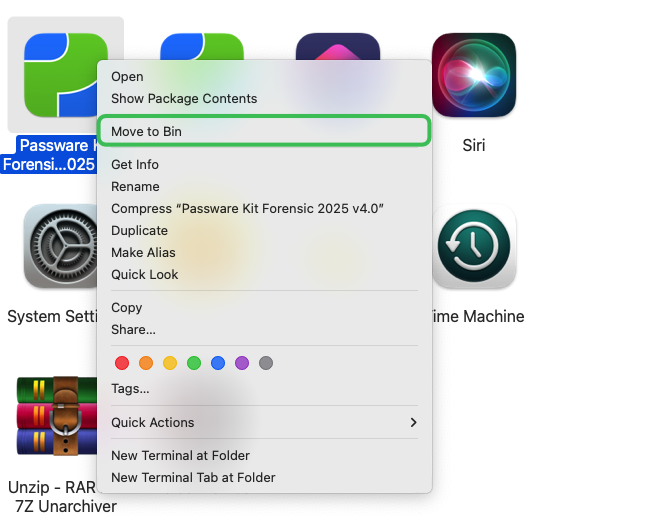Select Copy in the context menu
The height and width of the screenshot is (524, 657).
pos(264,307)
